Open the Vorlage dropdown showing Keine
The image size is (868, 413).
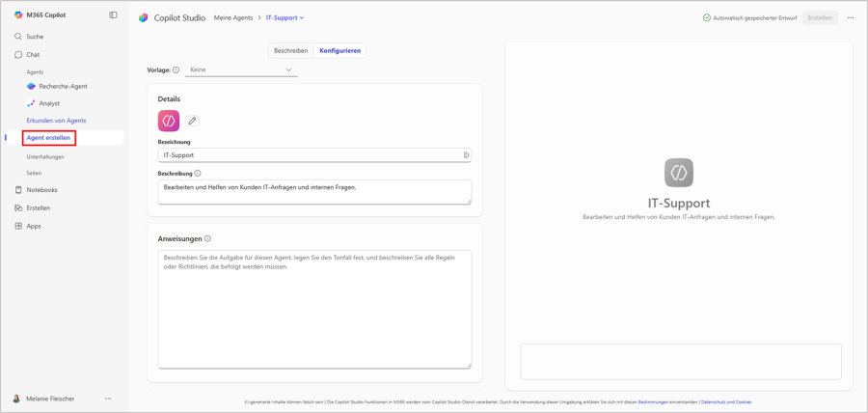coord(241,70)
